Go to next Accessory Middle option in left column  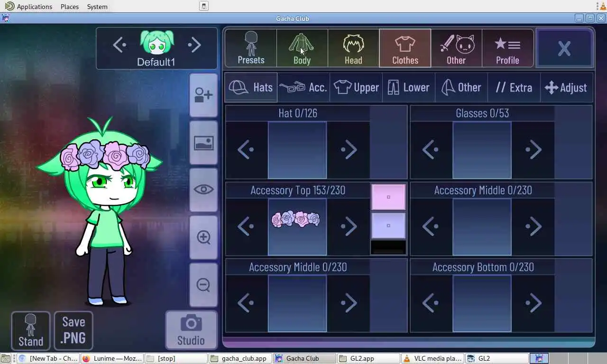coord(349,303)
